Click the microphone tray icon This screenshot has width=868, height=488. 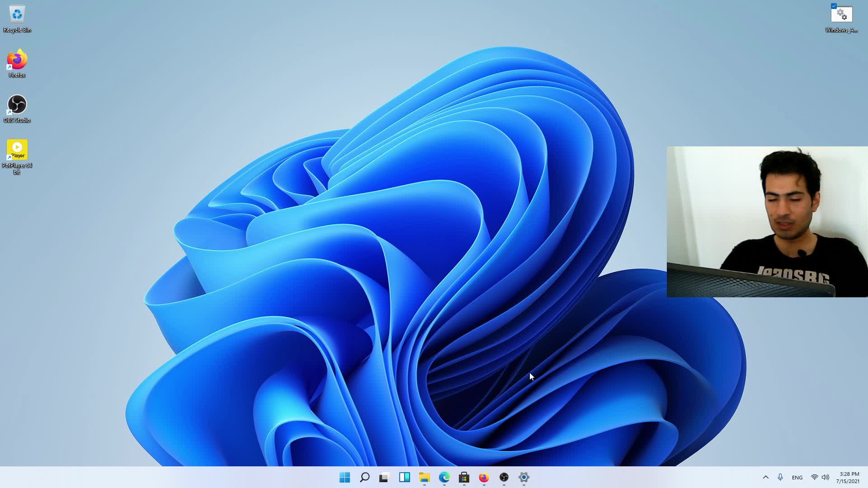pyautogui.click(x=780, y=477)
